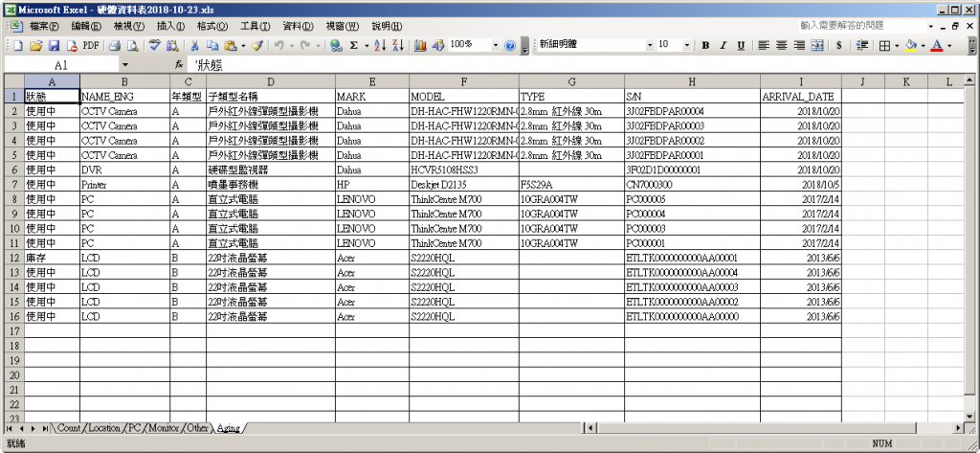Select cell containing HCVR5108HSS3
The width and height of the screenshot is (980, 453).
click(464, 170)
